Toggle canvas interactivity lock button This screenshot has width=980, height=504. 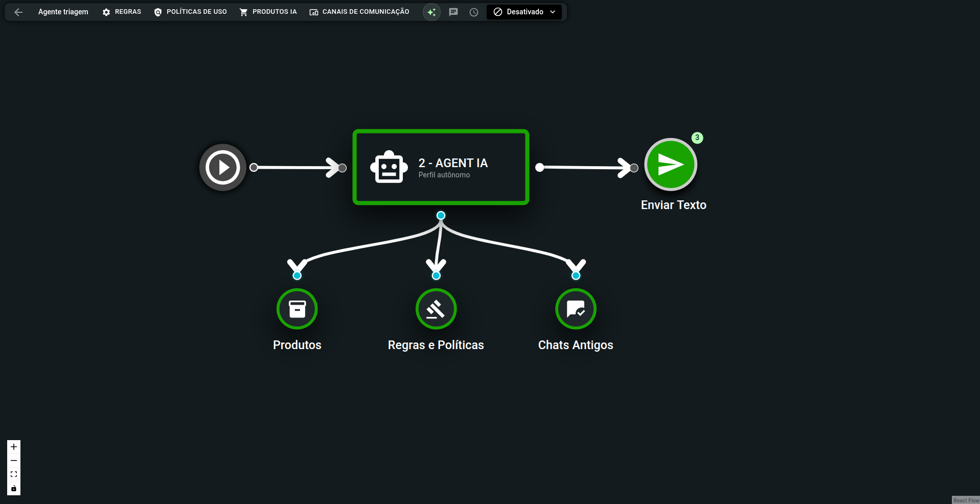(14, 489)
